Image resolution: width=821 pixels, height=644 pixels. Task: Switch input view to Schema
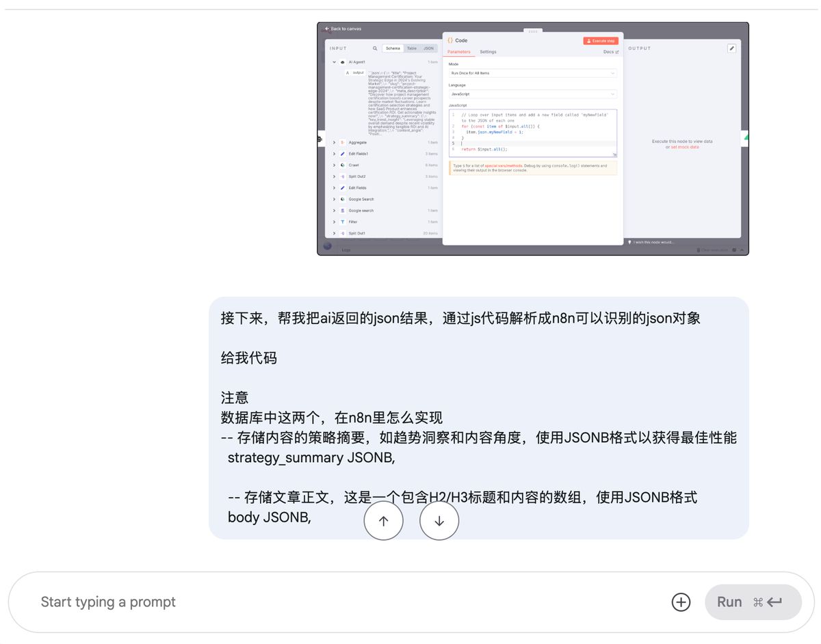tap(393, 49)
